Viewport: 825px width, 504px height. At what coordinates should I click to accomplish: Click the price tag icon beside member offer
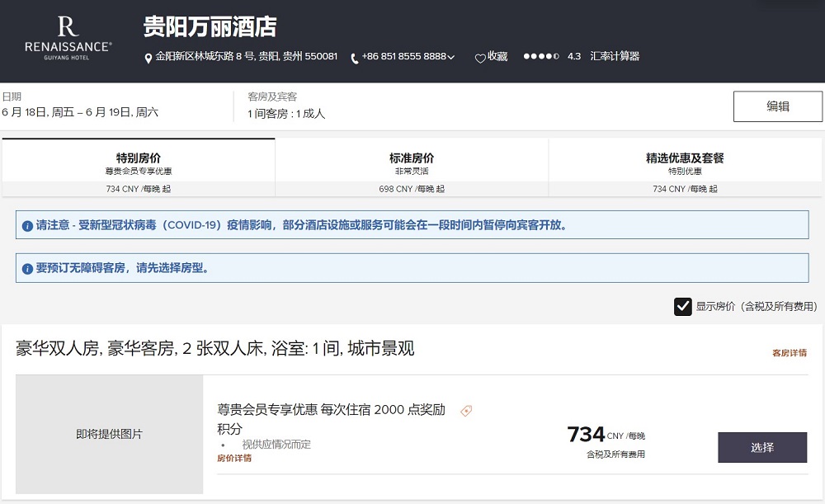click(x=466, y=411)
